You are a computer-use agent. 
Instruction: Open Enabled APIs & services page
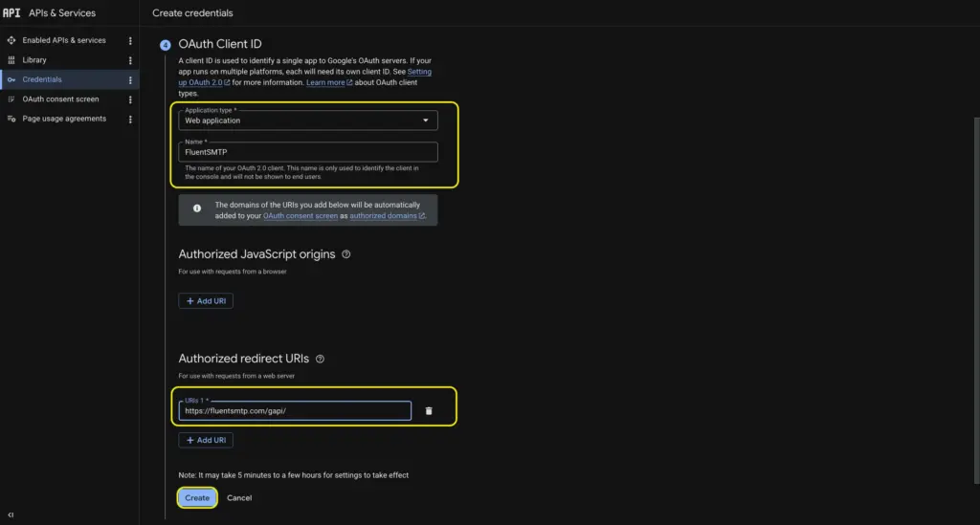click(64, 40)
